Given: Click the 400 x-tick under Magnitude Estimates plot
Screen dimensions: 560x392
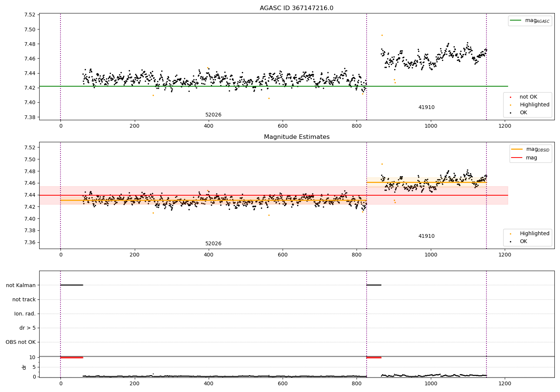Looking at the screenshot, I should [x=209, y=255].
